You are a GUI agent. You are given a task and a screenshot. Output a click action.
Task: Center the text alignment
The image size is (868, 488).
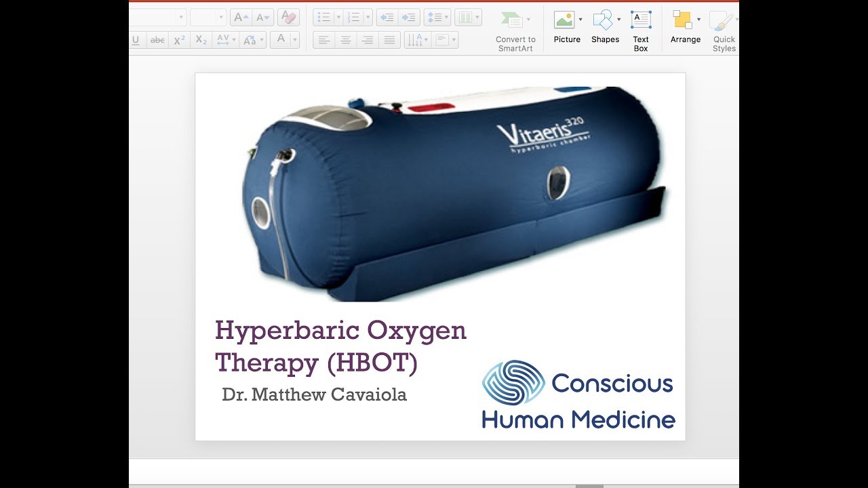[346, 40]
